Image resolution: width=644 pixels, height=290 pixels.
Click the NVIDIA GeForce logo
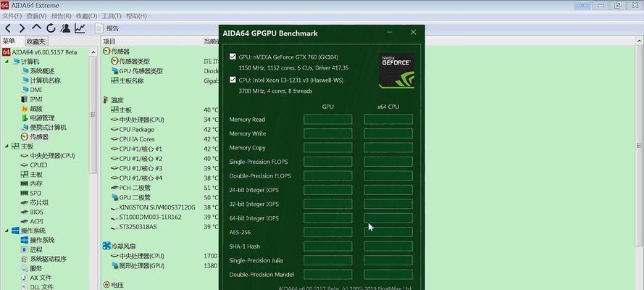[x=396, y=71]
